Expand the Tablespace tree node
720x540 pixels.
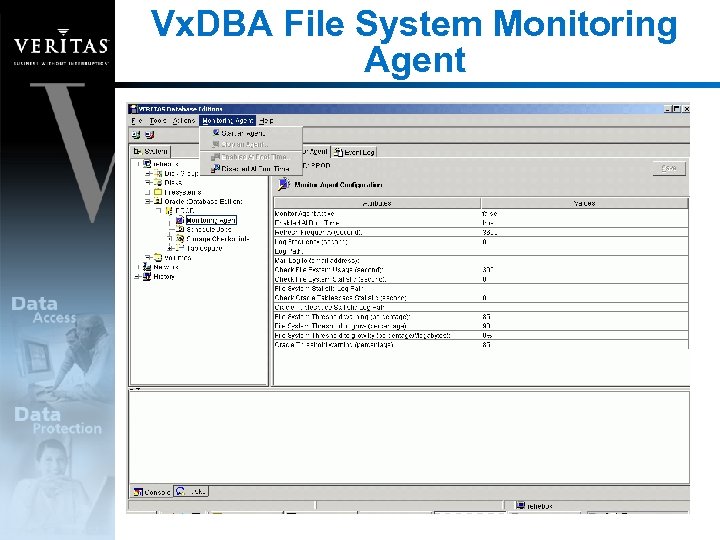[170, 248]
